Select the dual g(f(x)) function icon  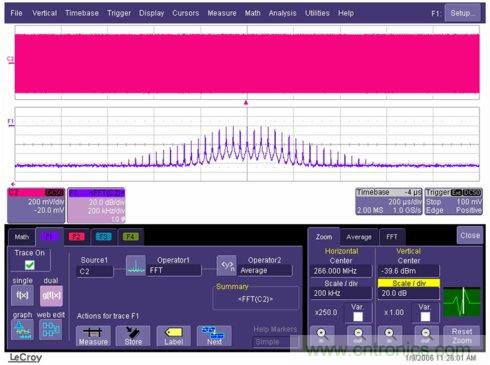[x=51, y=295]
